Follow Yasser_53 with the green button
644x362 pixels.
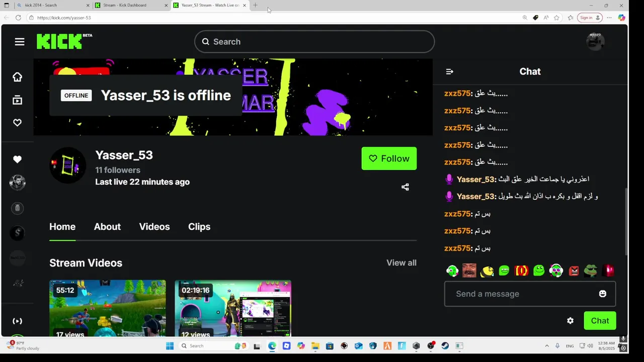coord(389,158)
